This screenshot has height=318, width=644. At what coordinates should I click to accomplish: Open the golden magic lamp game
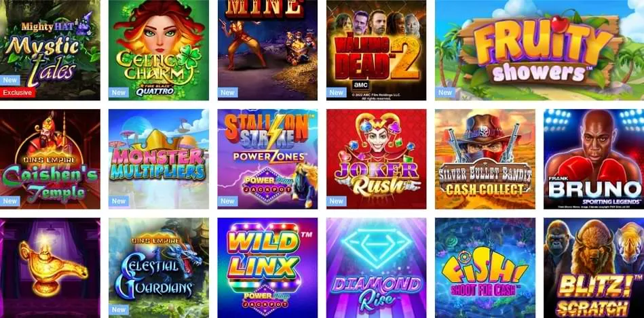[50, 268]
